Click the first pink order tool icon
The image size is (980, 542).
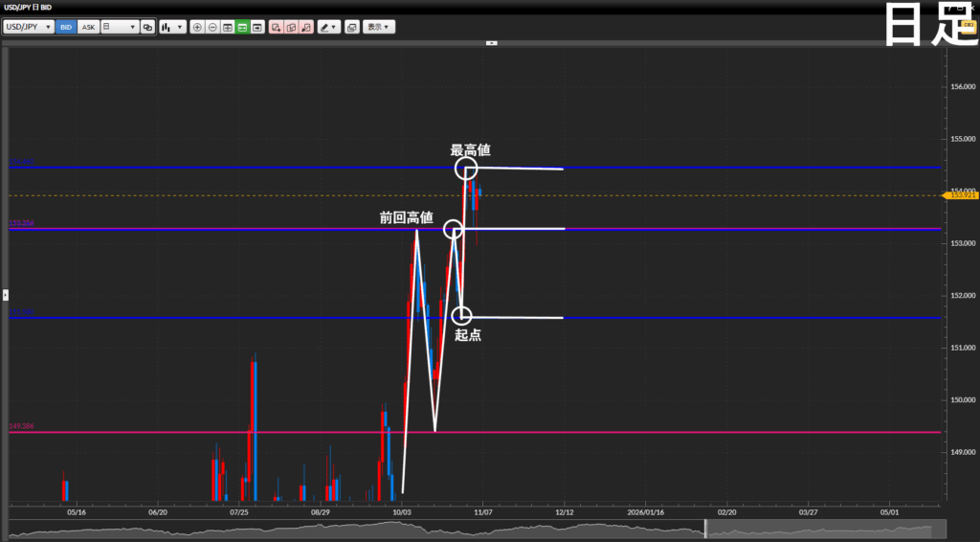(x=276, y=28)
